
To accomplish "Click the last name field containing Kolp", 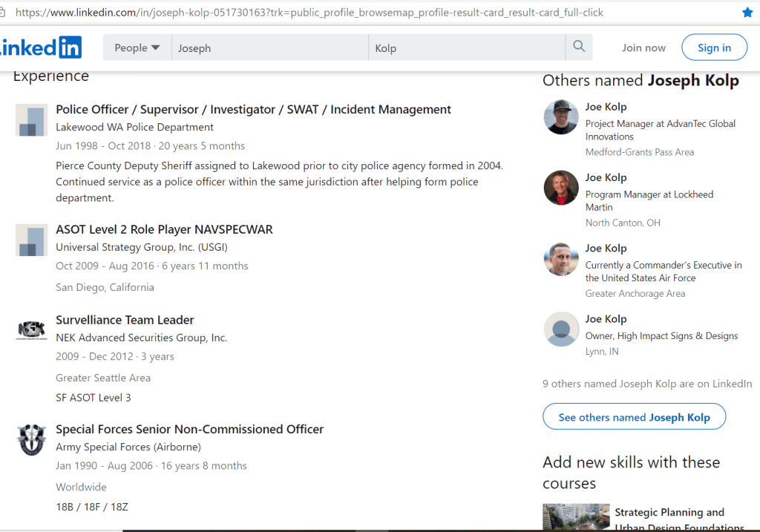I will pos(466,48).
